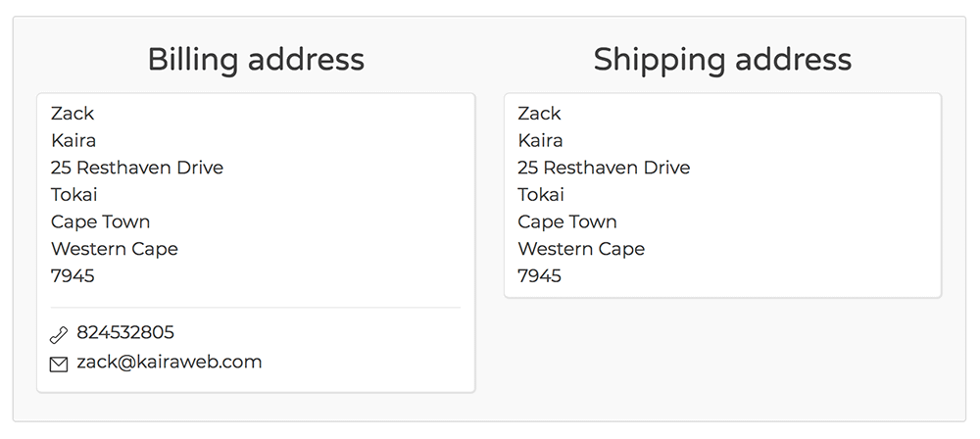Viewport: 980px width, 439px height.
Task: Click billing street 25 Resthaven Drive
Action: [137, 168]
